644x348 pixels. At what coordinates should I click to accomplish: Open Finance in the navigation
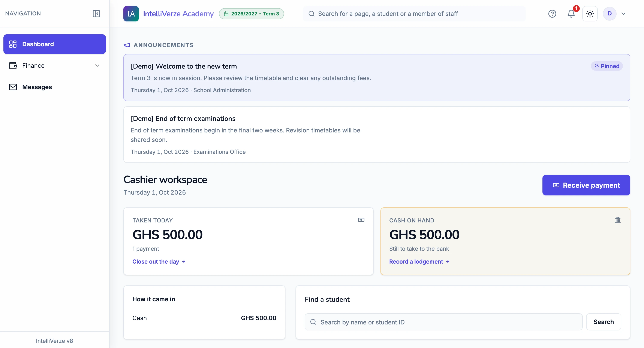click(54, 66)
